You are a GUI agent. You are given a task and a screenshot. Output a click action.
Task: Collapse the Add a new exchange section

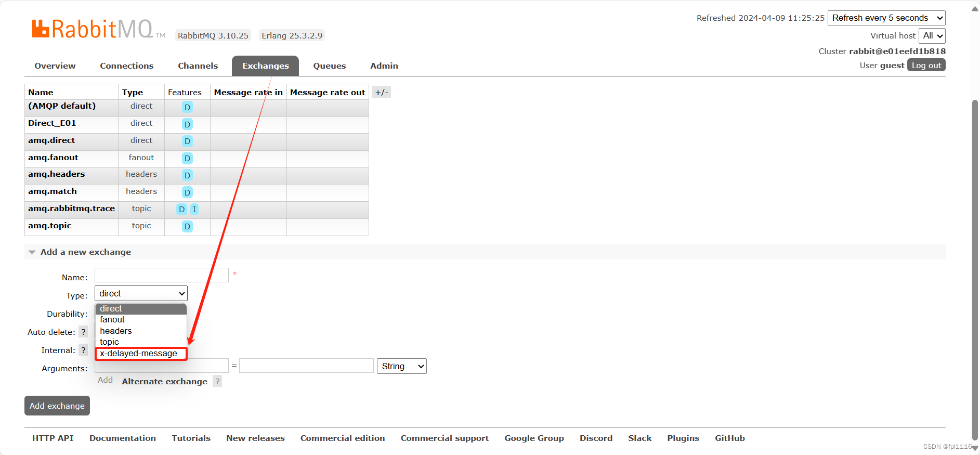[85, 252]
